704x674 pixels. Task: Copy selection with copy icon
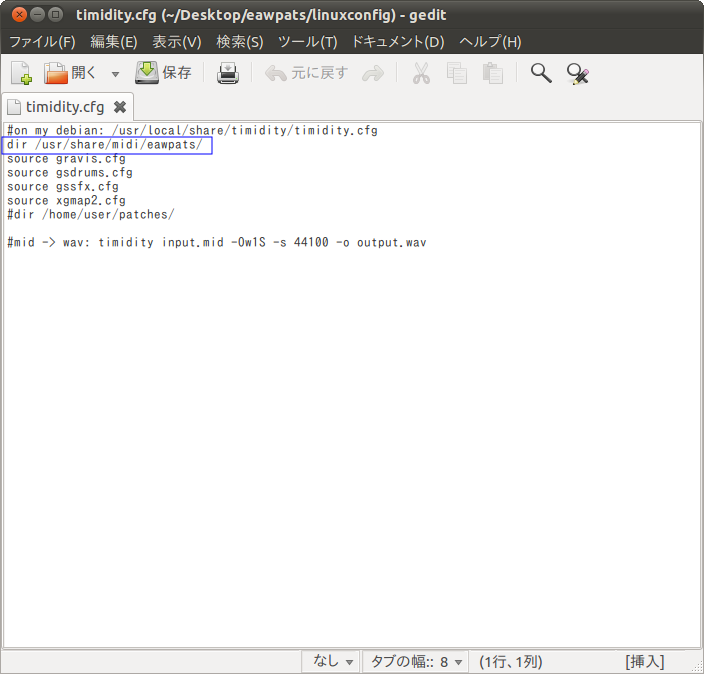point(457,73)
